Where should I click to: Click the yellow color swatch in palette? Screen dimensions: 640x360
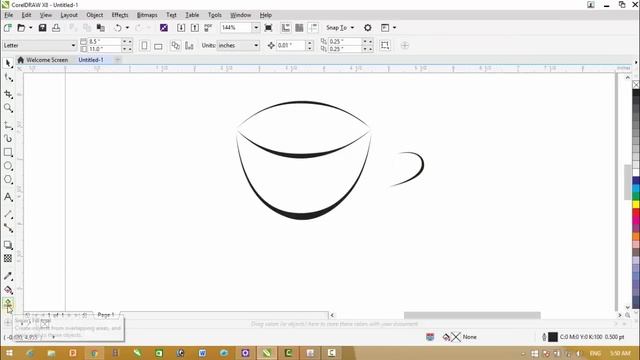[x=636, y=204]
